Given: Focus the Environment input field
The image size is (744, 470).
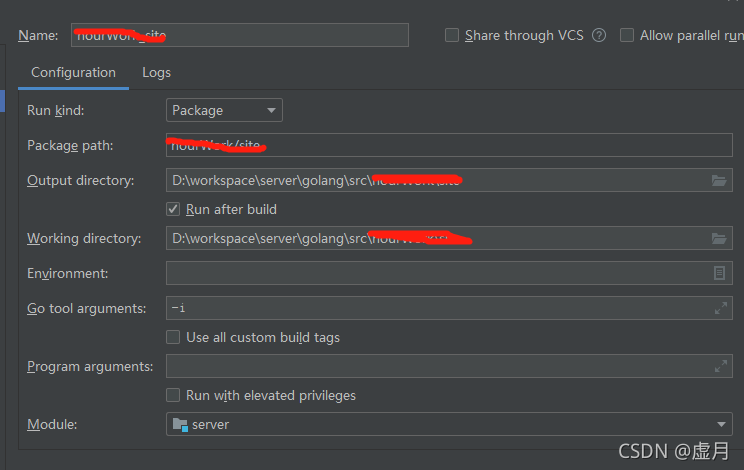Looking at the screenshot, I should pos(449,273).
